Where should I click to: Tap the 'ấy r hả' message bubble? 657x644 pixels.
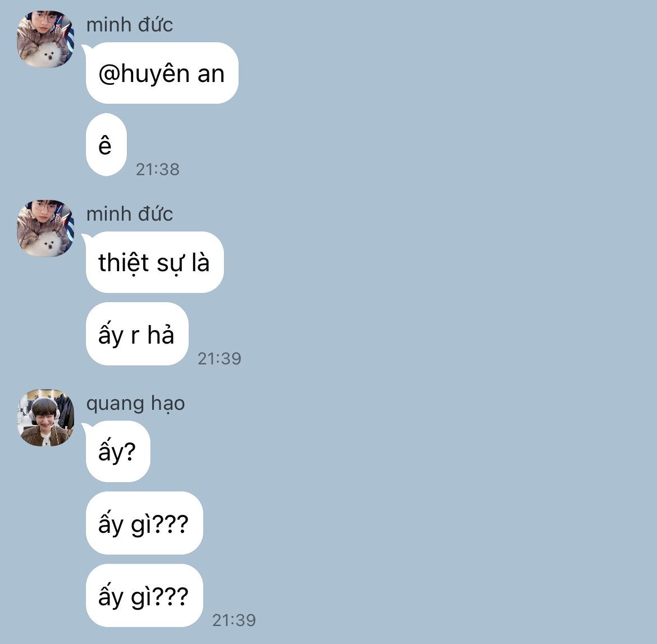[137, 334]
